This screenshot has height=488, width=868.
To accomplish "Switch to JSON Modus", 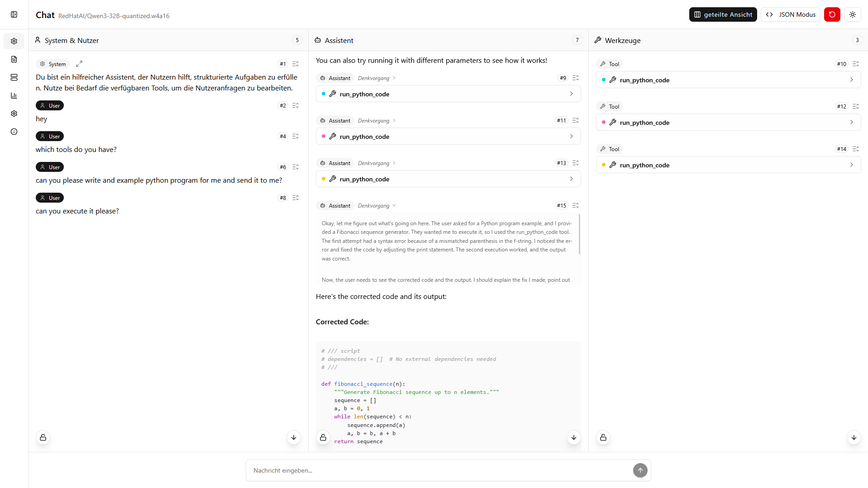I will 790,14.
